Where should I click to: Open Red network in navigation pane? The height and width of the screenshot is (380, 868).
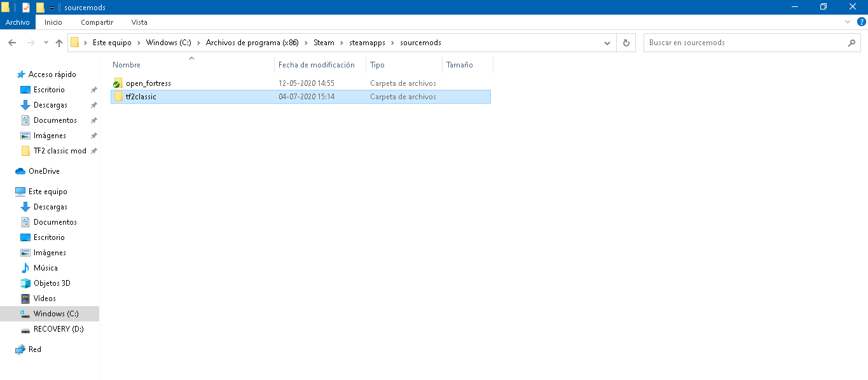pos(35,349)
